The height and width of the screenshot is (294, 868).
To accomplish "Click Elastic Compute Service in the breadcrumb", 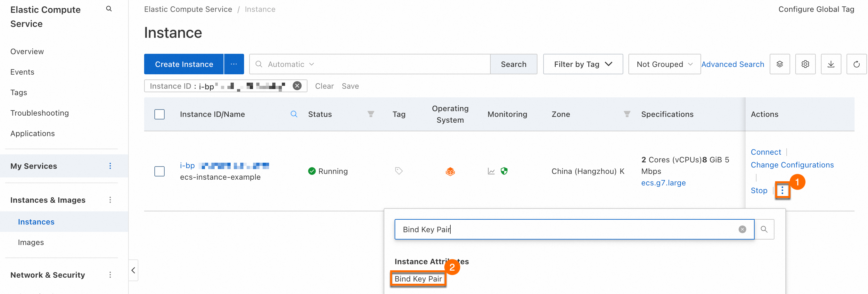I will 188,9.
